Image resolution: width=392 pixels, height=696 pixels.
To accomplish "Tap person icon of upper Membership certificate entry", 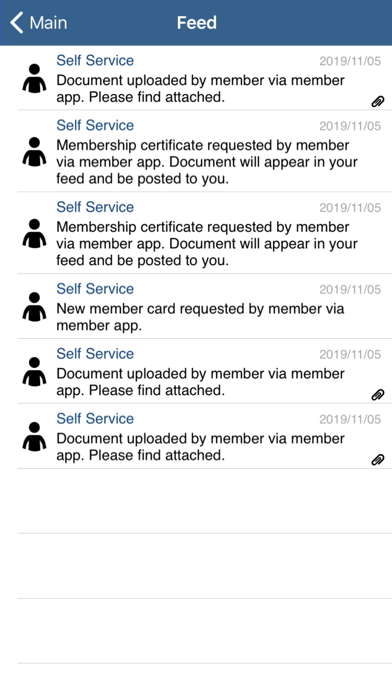I will [x=34, y=152].
